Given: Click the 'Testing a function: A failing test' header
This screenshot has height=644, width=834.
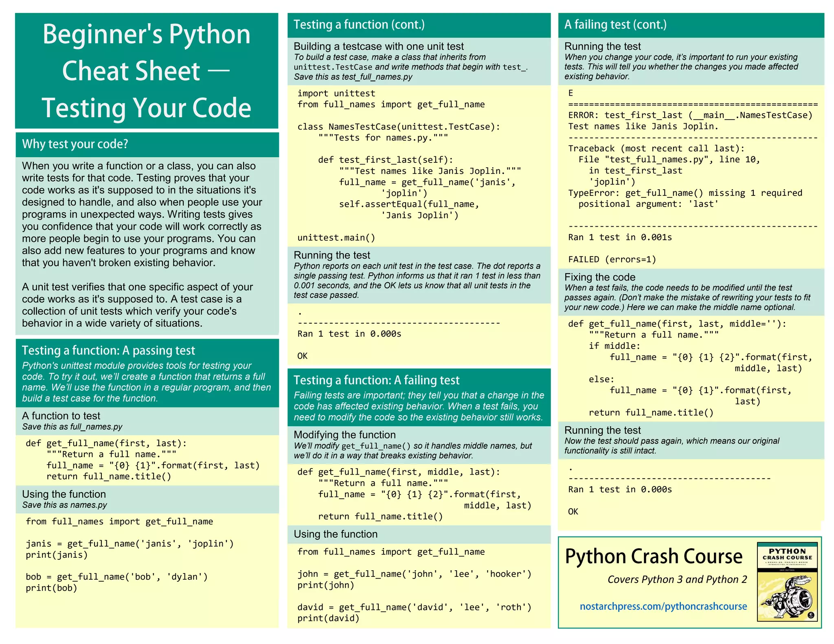Looking at the screenshot, I should pyautogui.click(x=376, y=380).
